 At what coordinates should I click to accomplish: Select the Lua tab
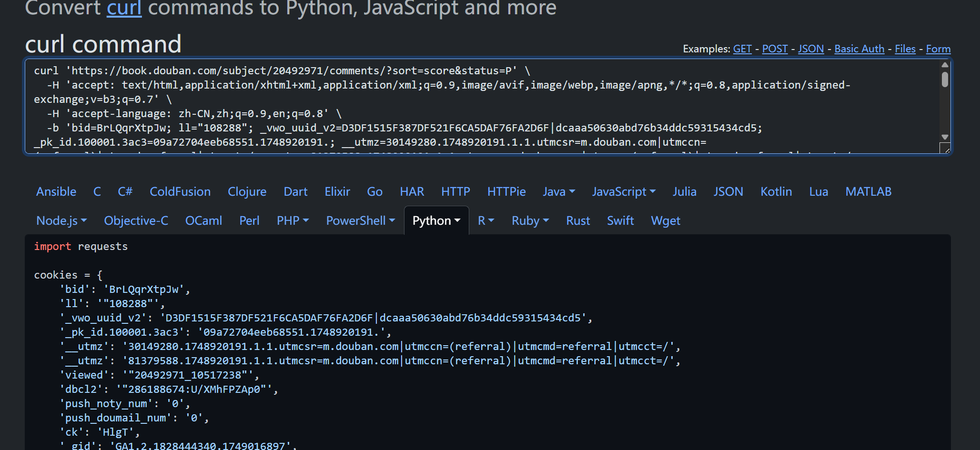click(818, 191)
